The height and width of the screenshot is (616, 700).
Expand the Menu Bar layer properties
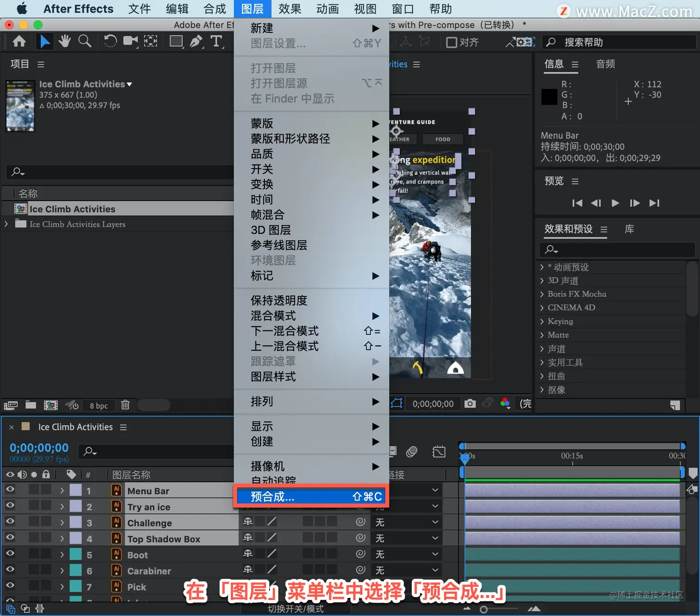tap(62, 490)
